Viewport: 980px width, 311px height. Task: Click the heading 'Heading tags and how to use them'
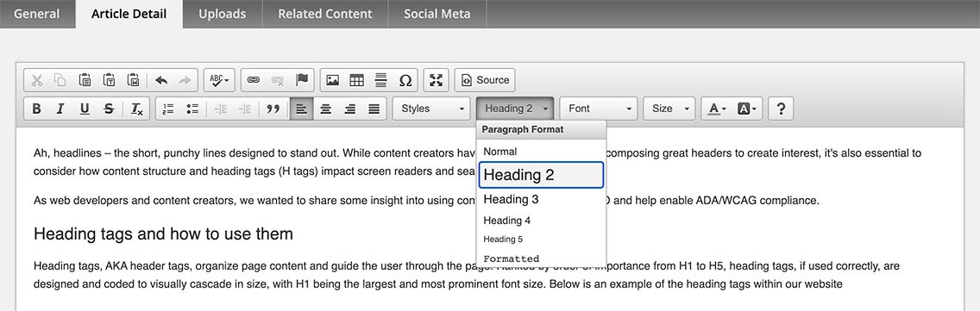pos(163,234)
